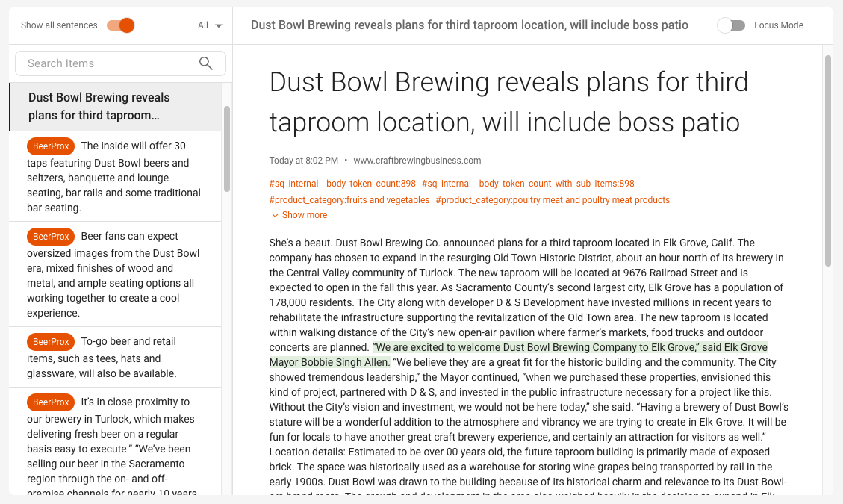Click BeerProx badge on 'To-go beer' sentence
The image size is (843, 504).
tap(51, 342)
